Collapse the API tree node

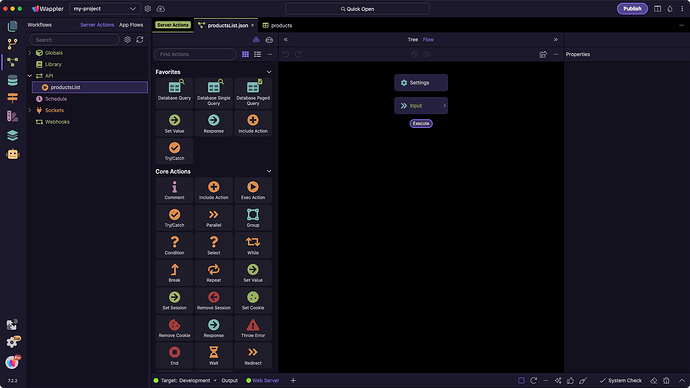tap(30, 76)
